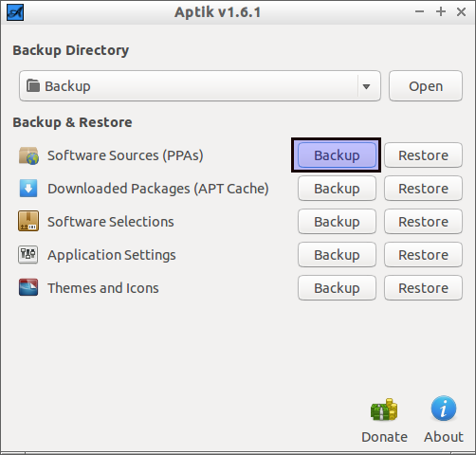Screen dimensions: 476x455
Task: Backup Downloaded Packages (APT Cache)
Action: pyautogui.click(x=337, y=189)
